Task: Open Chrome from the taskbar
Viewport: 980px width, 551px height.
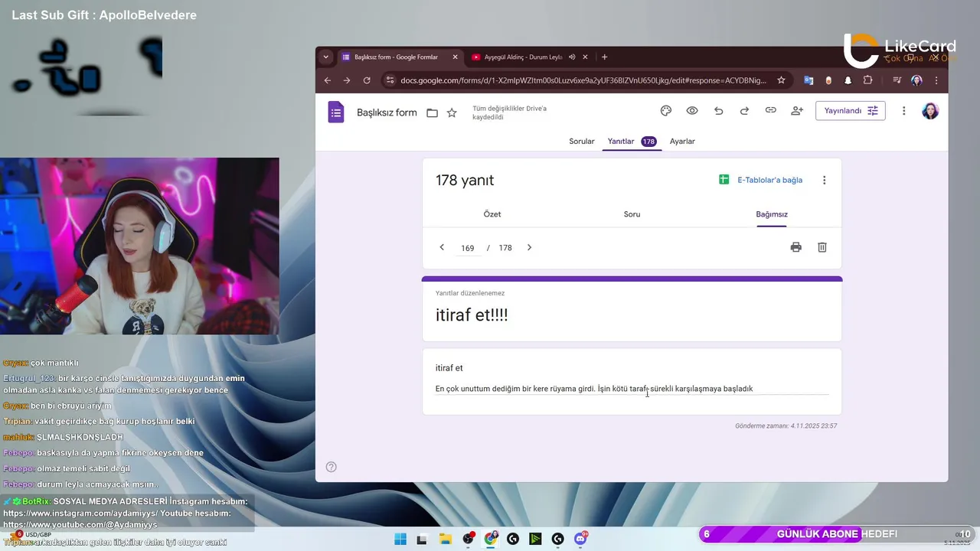Action: [491, 539]
